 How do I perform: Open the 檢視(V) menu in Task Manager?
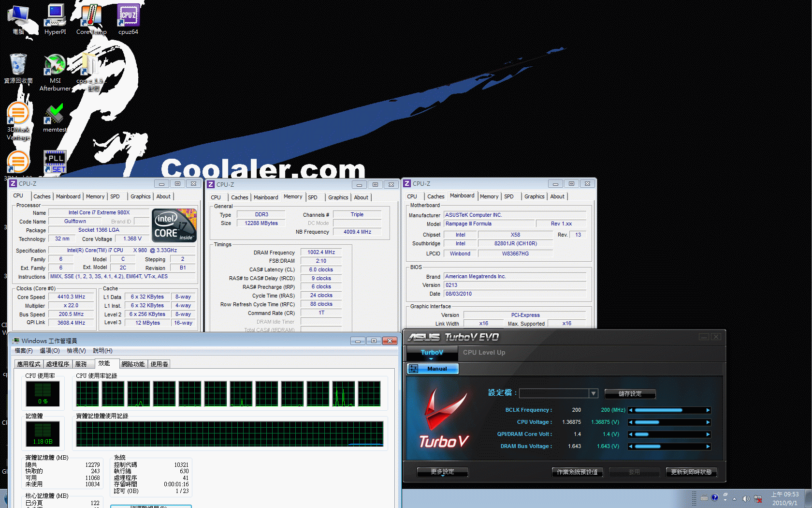pyautogui.click(x=76, y=351)
